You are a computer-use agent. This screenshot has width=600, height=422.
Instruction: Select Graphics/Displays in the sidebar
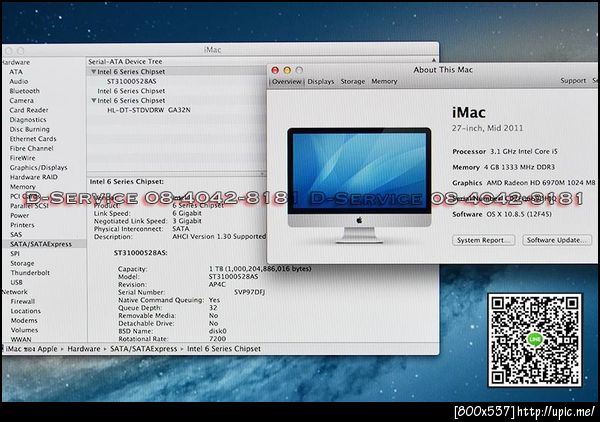point(38,168)
